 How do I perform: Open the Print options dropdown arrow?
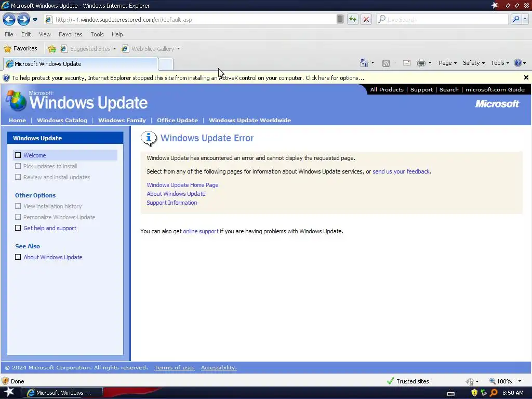click(x=430, y=63)
